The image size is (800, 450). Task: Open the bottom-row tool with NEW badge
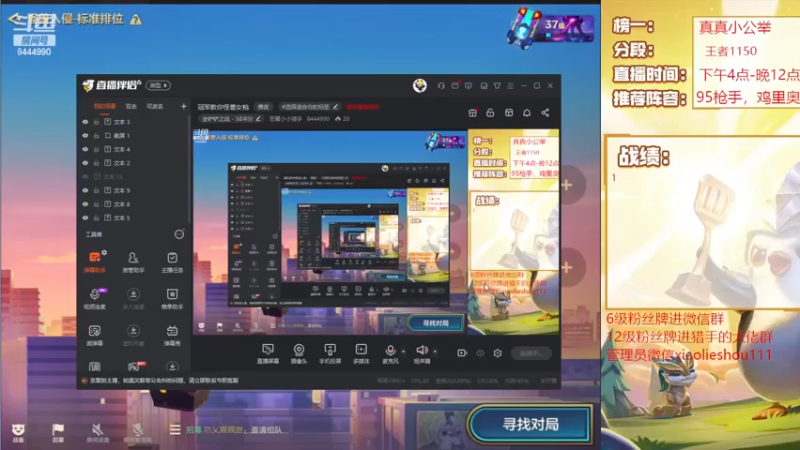pos(135,366)
